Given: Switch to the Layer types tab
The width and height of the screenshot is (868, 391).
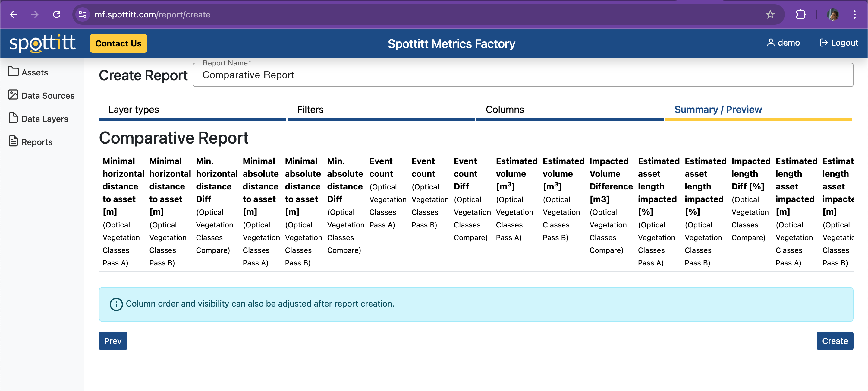Looking at the screenshot, I should click(134, 109).
